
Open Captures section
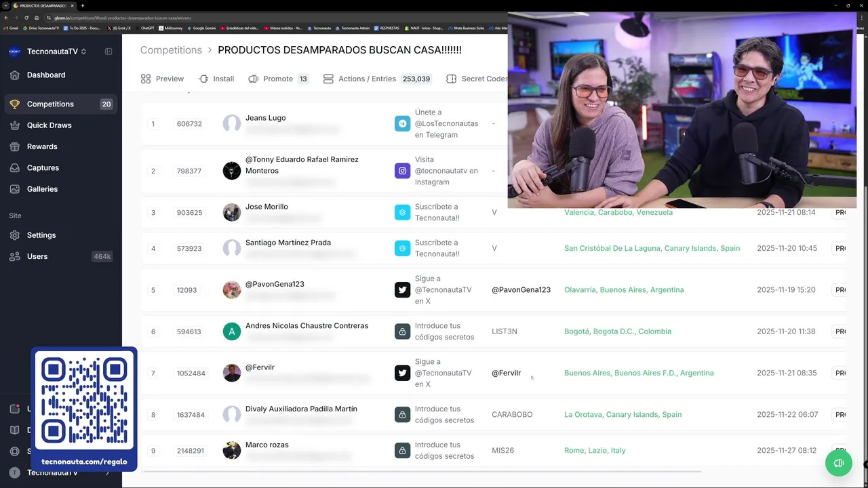[43, 168]
